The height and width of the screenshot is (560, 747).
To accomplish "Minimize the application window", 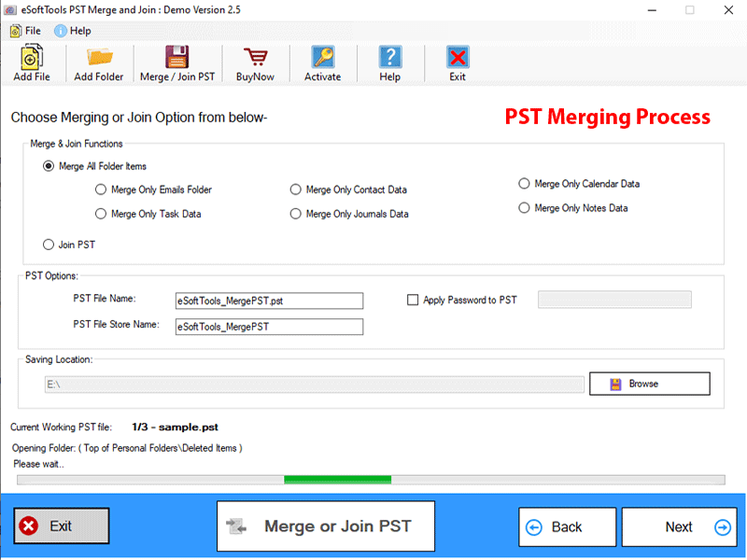I will 652,10.
